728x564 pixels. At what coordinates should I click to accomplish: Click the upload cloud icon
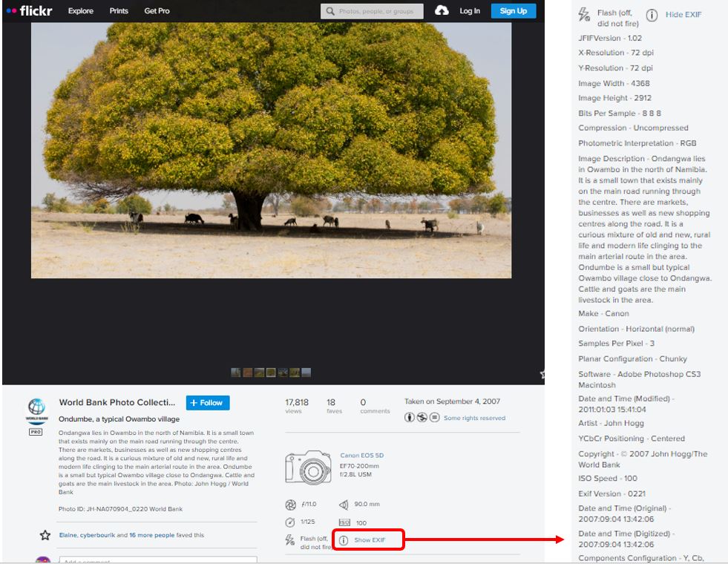coord(442,10)
